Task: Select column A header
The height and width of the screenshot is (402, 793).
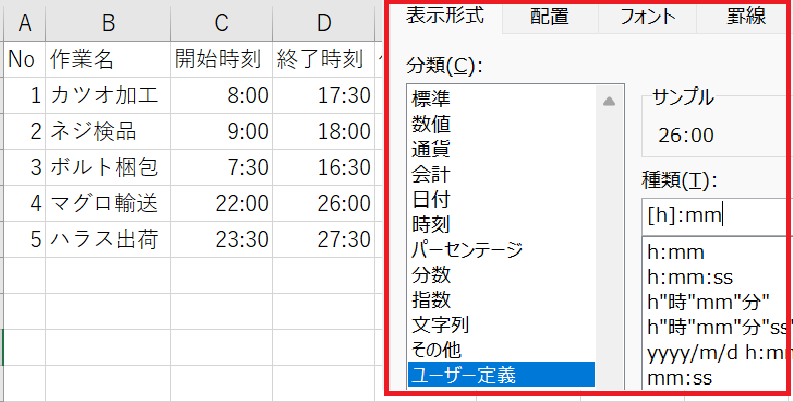Action: point(24,22)
